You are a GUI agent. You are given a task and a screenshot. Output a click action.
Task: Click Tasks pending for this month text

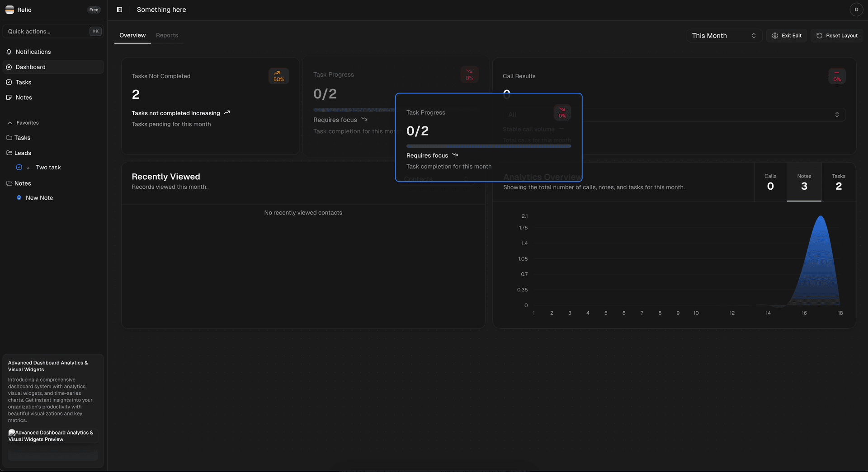tap(171, 124)
